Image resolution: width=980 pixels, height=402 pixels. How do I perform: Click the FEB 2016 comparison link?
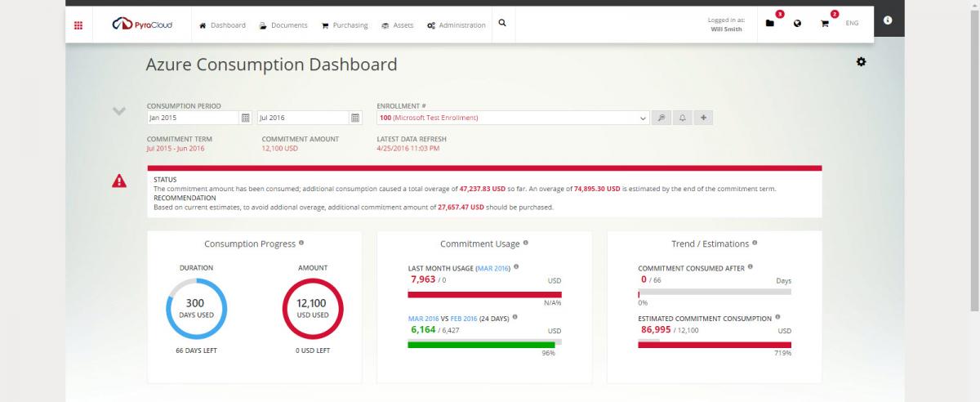(463, 318)
